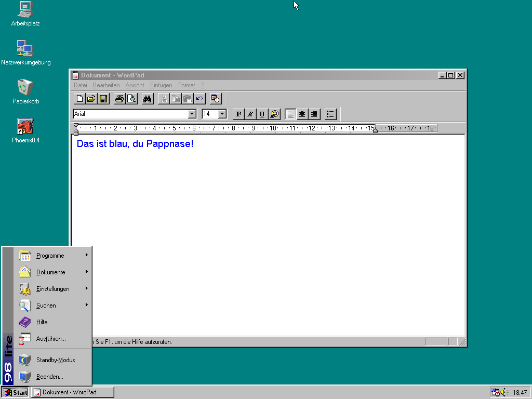Expand Einstellungen submenu in Start menu
Viewport: 532px width, 399px height.
click(52, 289)
